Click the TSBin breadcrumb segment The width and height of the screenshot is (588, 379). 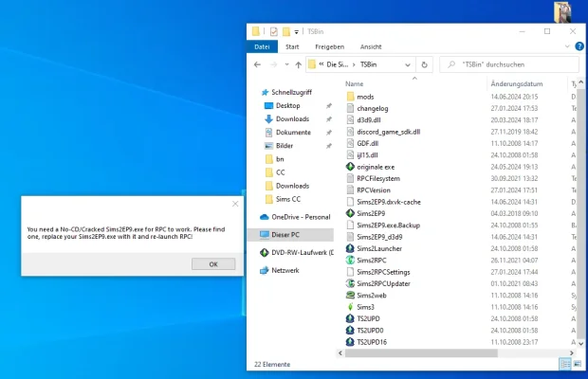[x=368, y=64]
